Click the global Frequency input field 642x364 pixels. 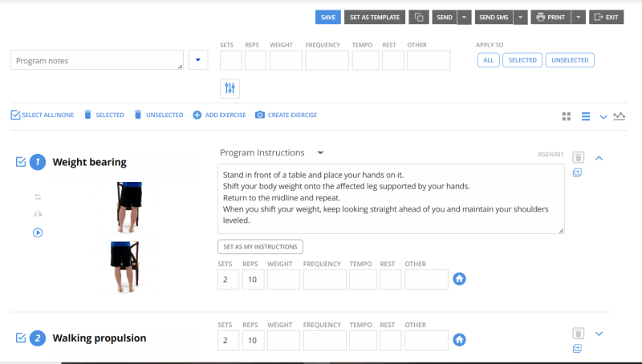click(x=327, y=60)
